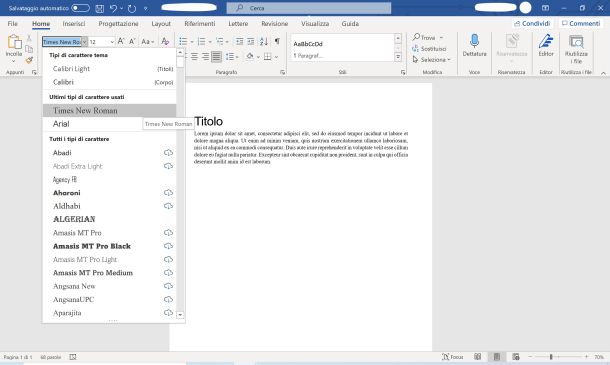Viewport: 610px width, 365px height.
Task: Click the Commenti button
Action: [581, 23]
